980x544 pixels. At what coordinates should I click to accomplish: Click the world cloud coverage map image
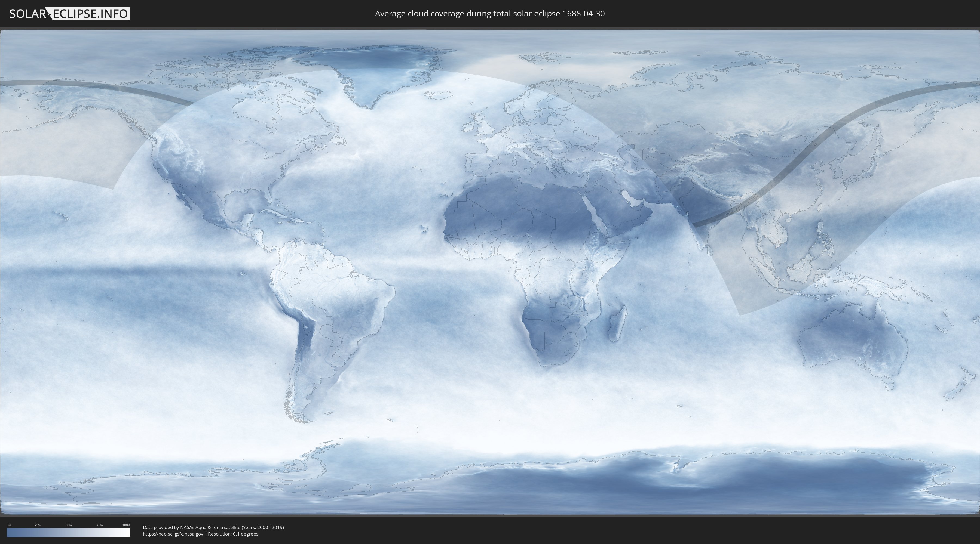click(x=490, y=272)
